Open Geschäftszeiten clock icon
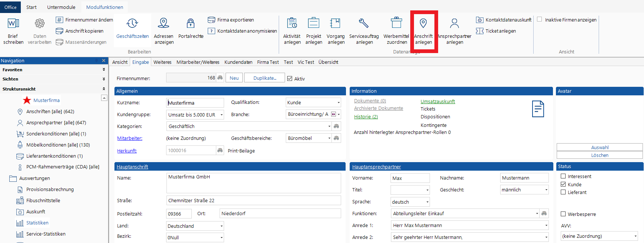Screen dimensions: 644x243 click(132, 24)
